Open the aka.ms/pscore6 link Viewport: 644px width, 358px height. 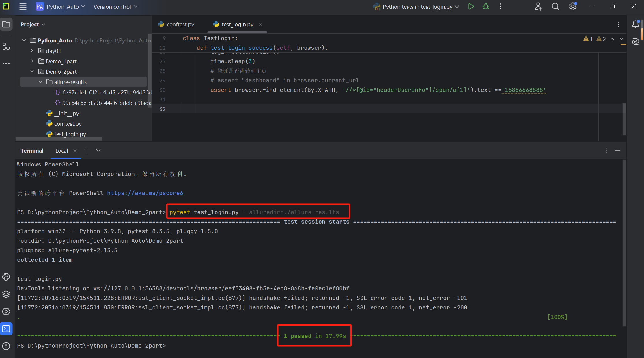[x=145, y=193]
